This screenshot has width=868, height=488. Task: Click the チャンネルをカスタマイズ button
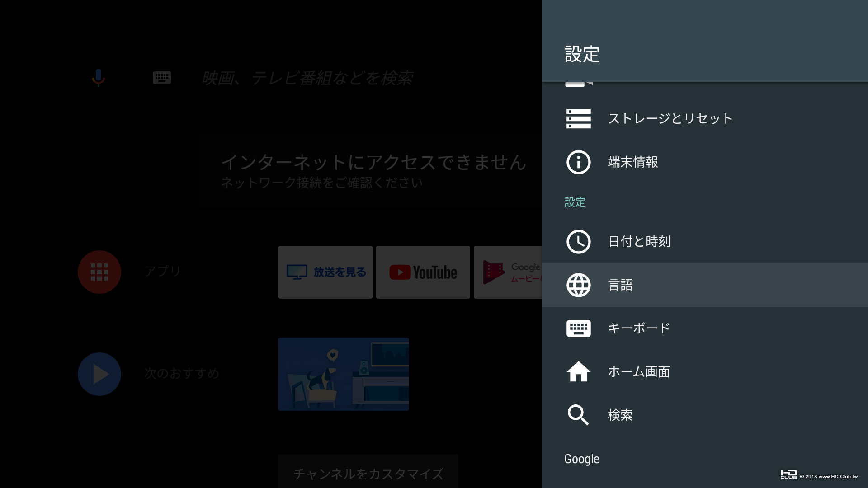368,471
